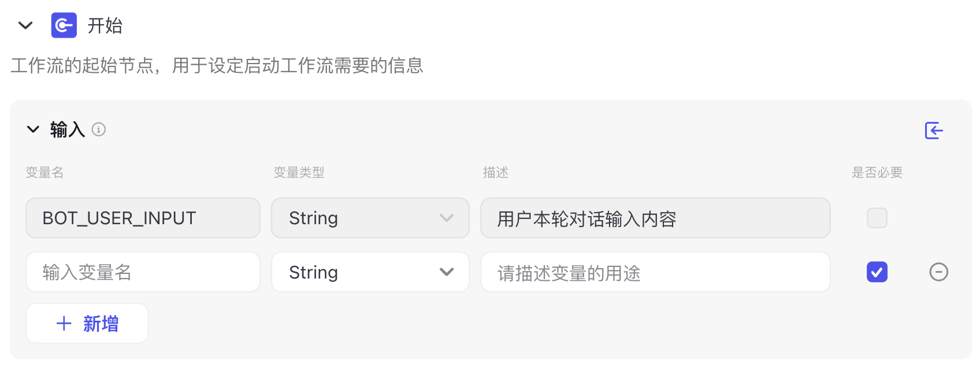
Task: Open the String type dropdown for BOT_USER_INPUT
Action: point(370,218)
